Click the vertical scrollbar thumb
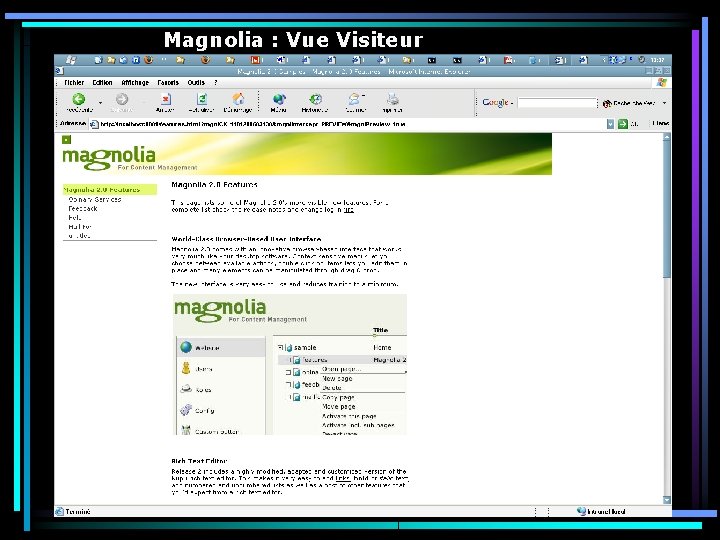 [x=667, y=209]
